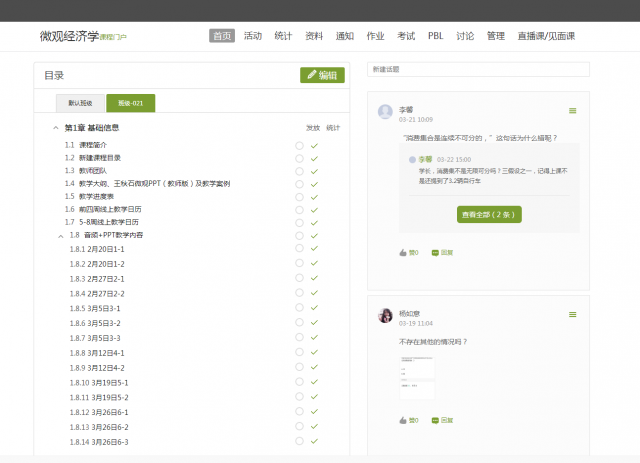Open the menu icon on 杨如意's post
Screen dimensions: 640x463
click(572, 316)
